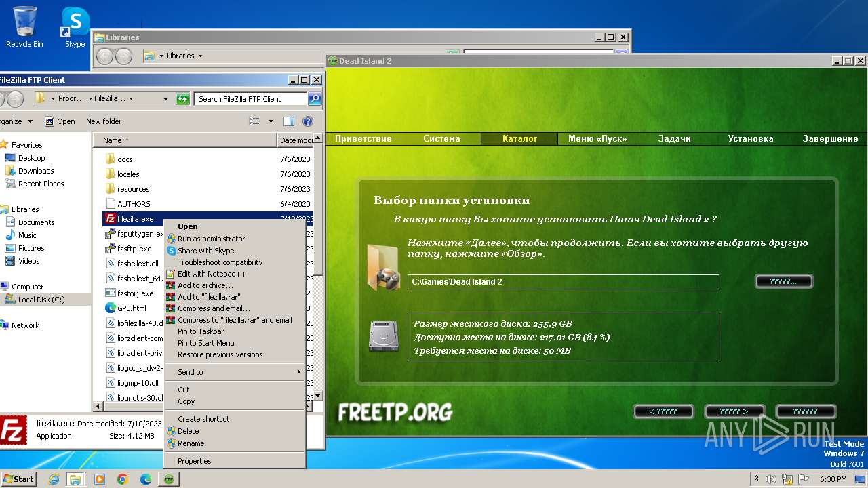Launch Edge from the taskbar

click(146, 479)
